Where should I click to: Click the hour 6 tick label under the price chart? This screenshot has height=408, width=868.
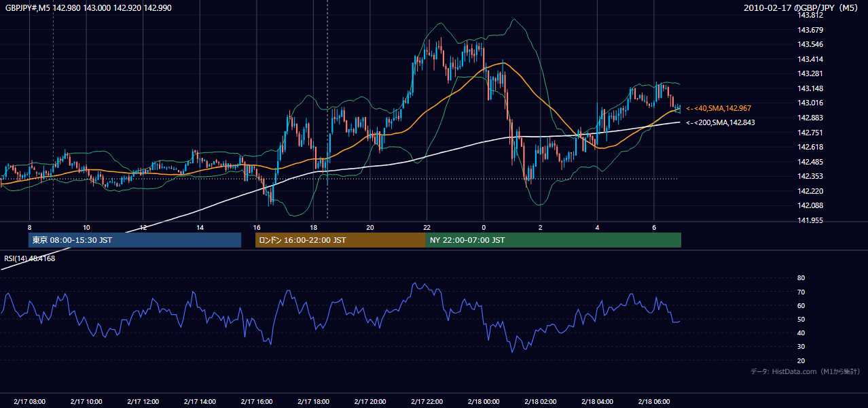coord(654,227)
